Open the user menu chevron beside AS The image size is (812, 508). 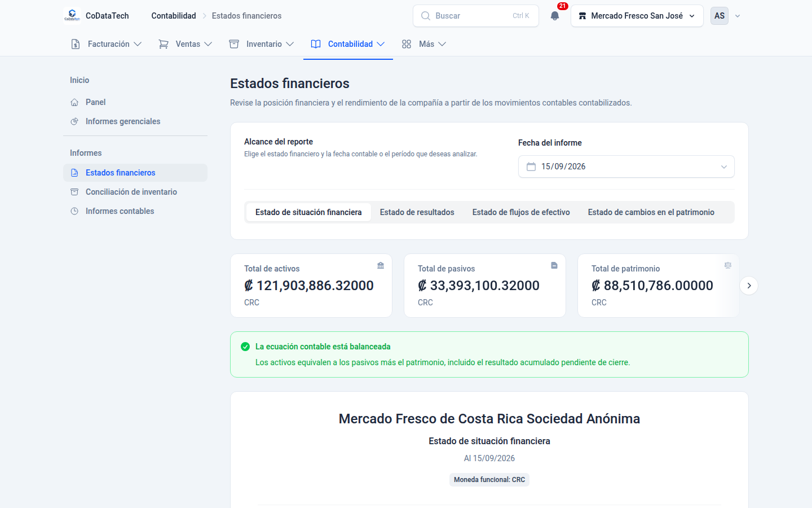click(738, 16)
